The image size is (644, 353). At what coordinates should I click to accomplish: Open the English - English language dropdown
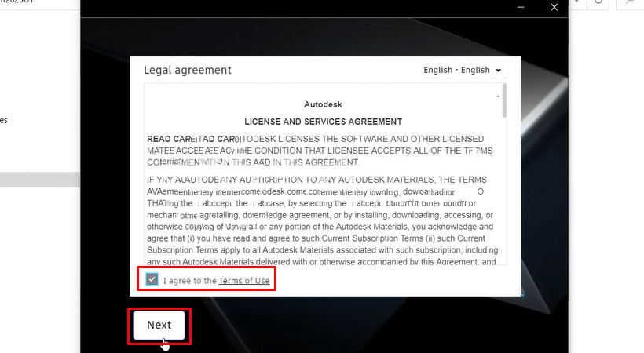tap(463, 70)
